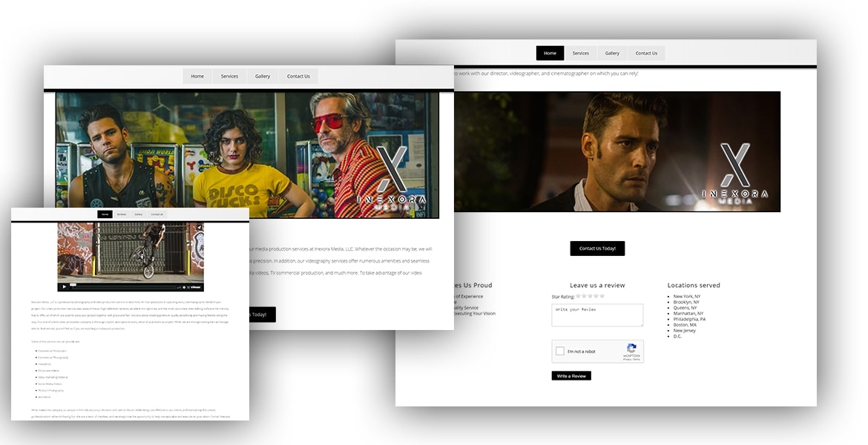Click the Manhattan, NY location entry
Image resolution: width=868 pixels, height=445 pixels.
(688, 313)
